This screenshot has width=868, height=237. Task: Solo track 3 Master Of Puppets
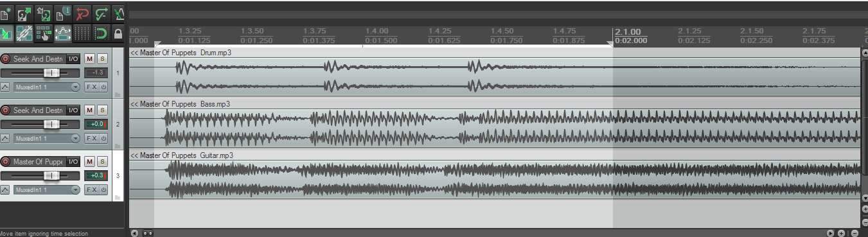[x=102, y=162]
